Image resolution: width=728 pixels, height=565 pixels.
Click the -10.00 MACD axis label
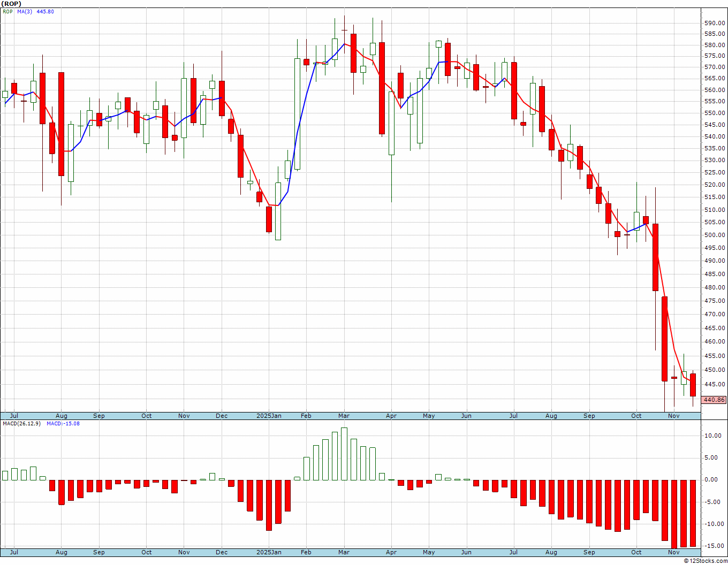pyautogui.click(x=714, y=524)
